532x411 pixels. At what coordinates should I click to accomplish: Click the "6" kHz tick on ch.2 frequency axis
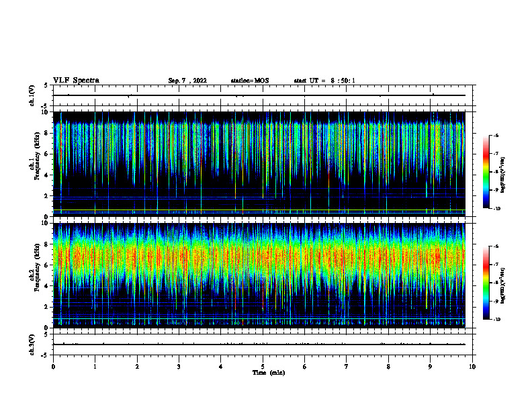click(47, 265)
